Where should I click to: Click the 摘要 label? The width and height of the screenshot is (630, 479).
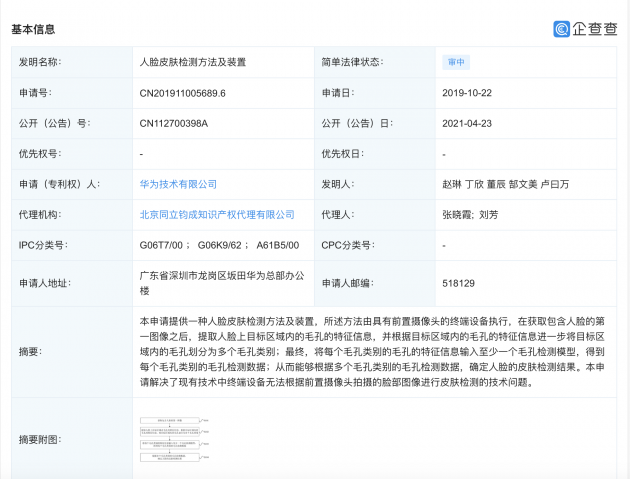(x=30, y=352)
